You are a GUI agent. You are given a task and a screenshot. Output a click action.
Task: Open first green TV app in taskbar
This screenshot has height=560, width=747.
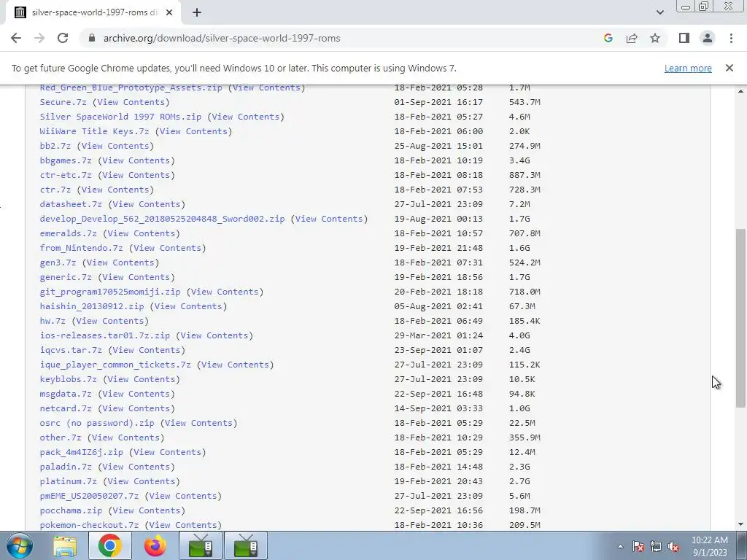201,545
